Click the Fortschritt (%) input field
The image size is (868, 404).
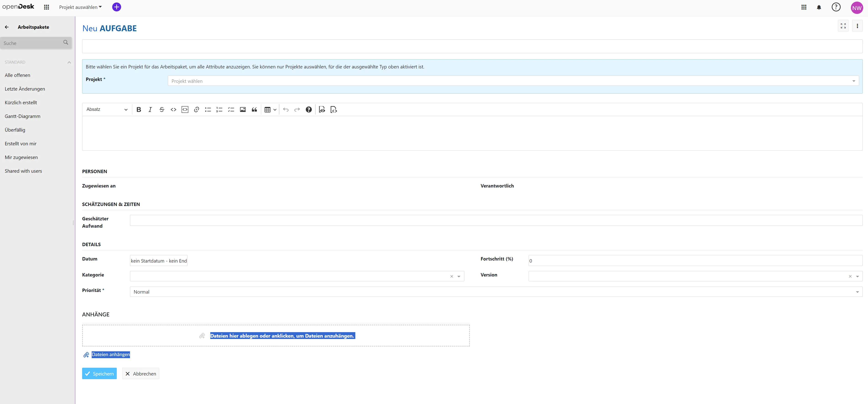(695, 261)
